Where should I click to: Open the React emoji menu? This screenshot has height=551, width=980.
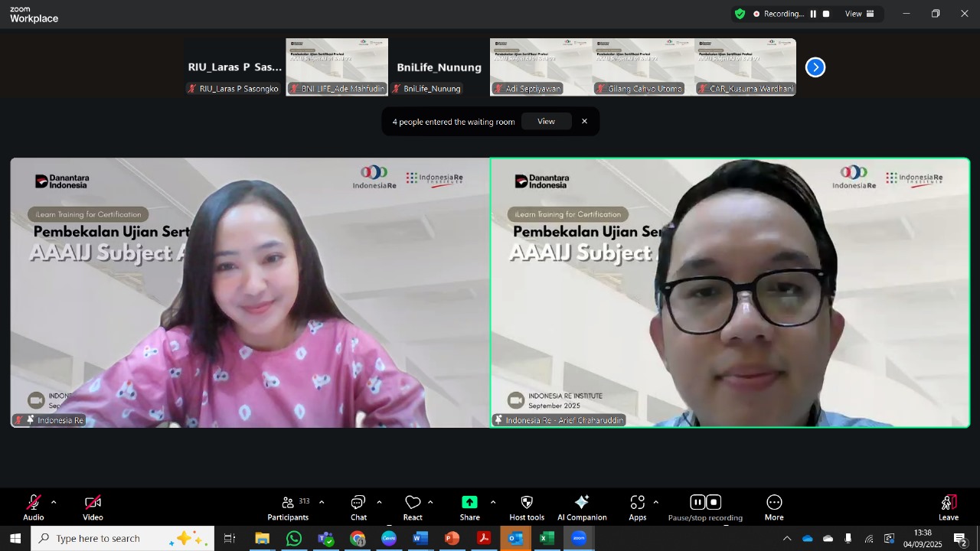[413, 507]
